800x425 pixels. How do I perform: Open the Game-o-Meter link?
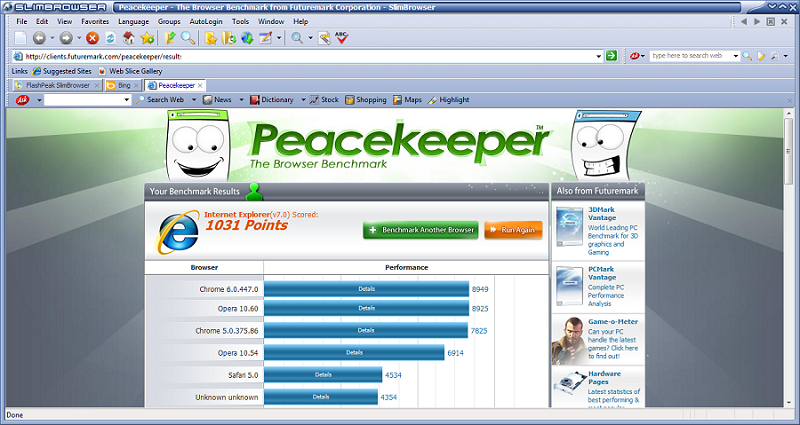click(613, 321)
